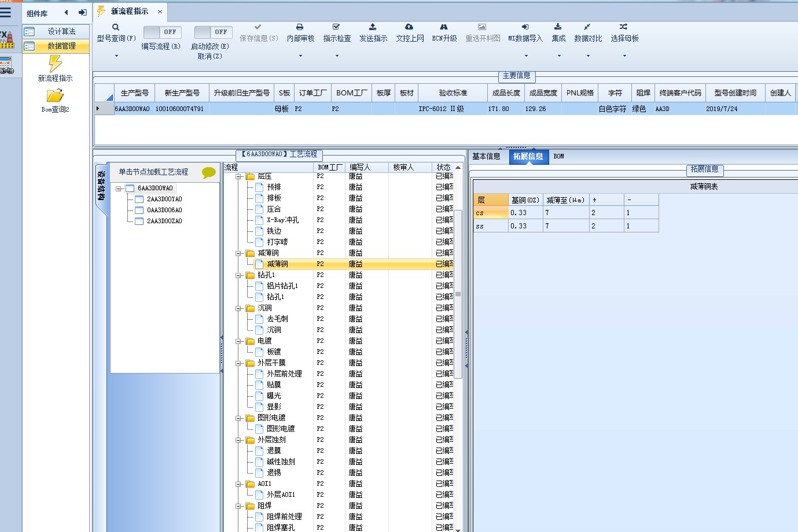The height and width of the screenshot is (532, 798).
Task: Click MI数据导入 icon
Action: click(x=525, y=27)
